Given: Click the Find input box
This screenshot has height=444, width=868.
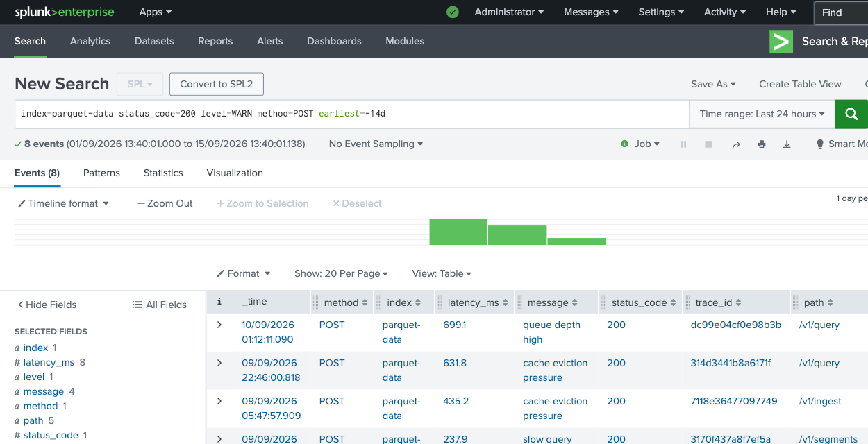Looking at the screenshot, I should pyautogui.click(x=841, y=12).
